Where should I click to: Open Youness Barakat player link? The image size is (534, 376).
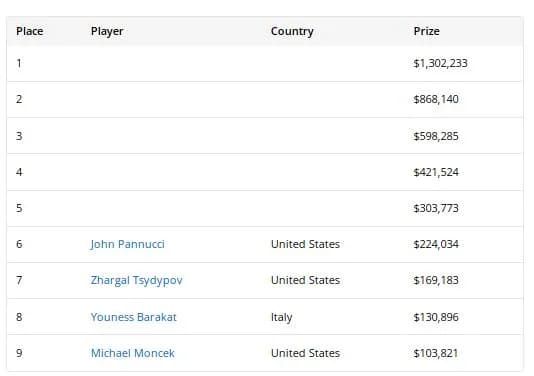tap(134, 317)
